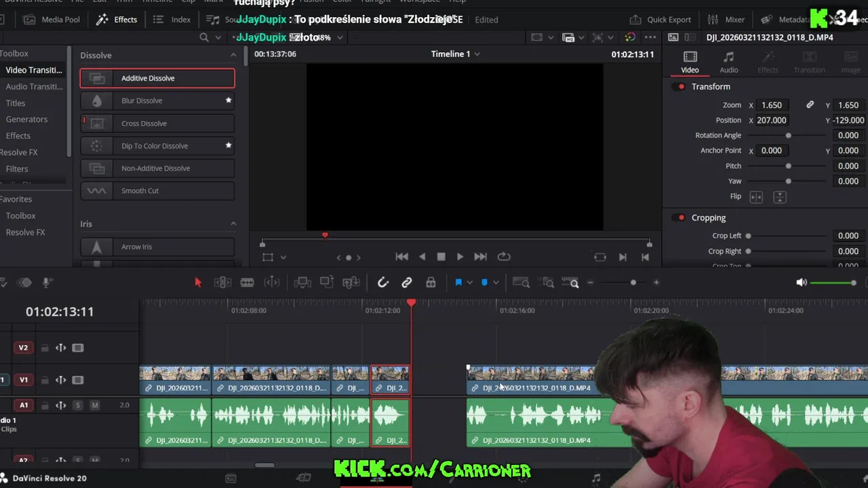Toggle the Effects panel button
The width and height of the screenshot is (868, 488).
pyautogui.click(x=117, y=20)
